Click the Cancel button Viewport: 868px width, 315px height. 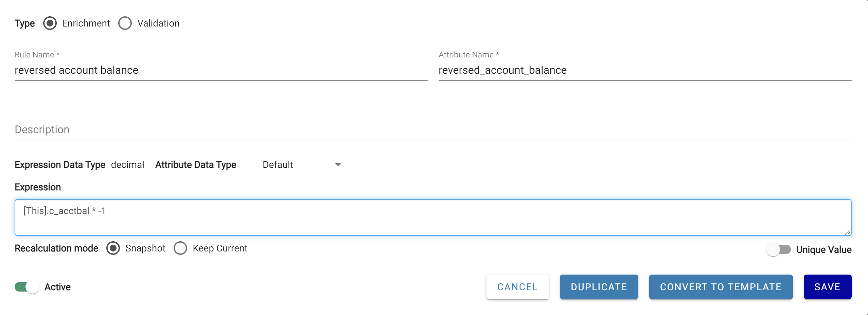(517, 287)
